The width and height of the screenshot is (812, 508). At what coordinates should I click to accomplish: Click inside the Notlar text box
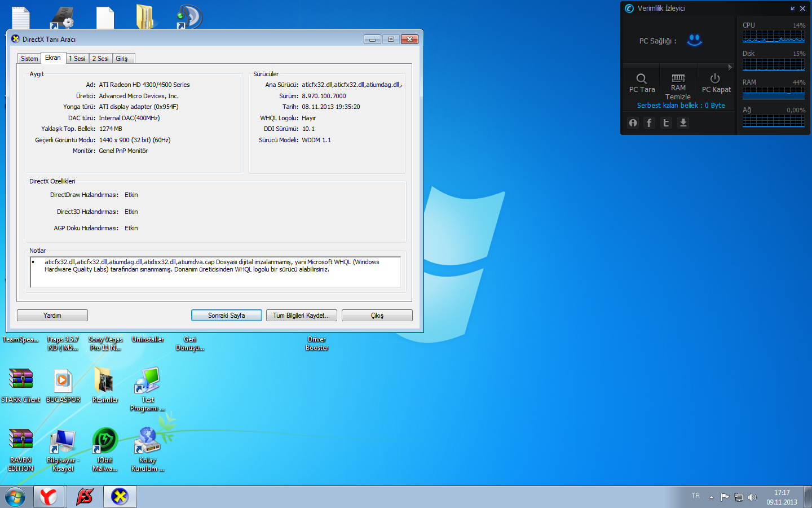point(215,272)
